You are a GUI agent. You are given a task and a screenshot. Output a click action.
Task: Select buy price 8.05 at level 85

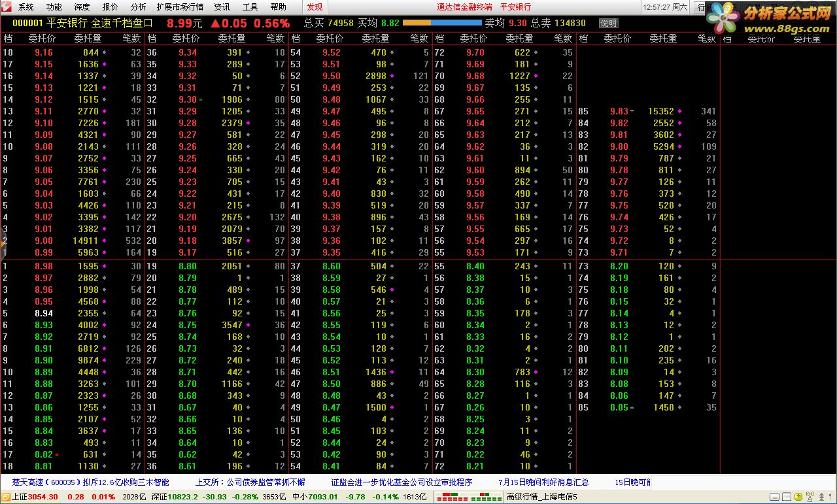pyautogui.click(x=619, y=407)
